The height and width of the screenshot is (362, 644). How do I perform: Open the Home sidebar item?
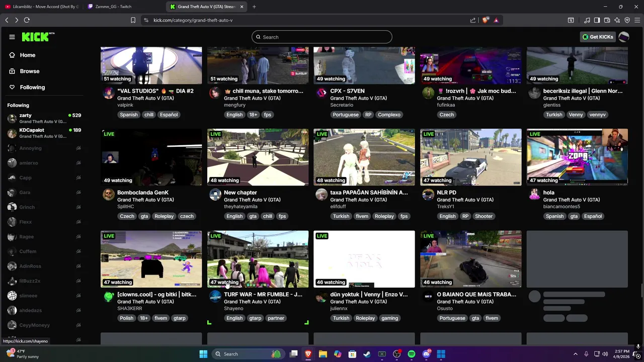tap(28, 55)
